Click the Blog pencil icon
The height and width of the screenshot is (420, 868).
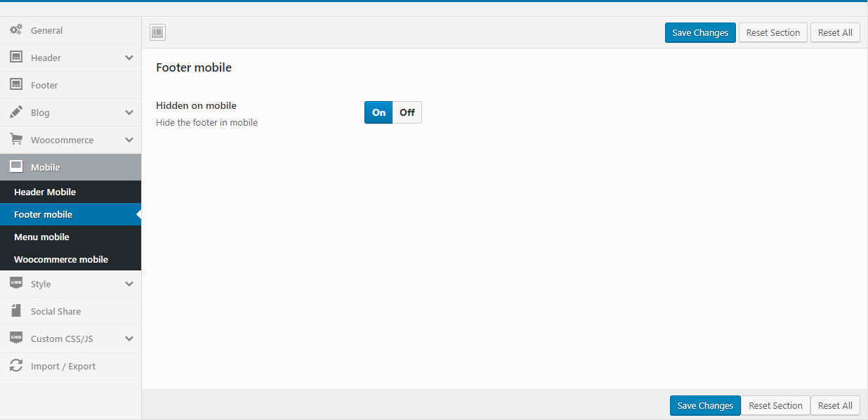point(15,112)
